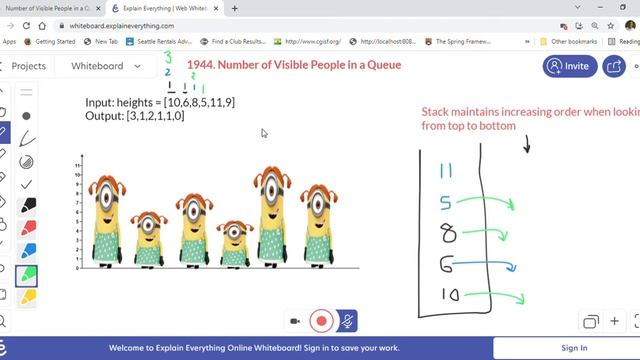
Task: Open the hatched fill opacity option
Action: click(27, 162)
